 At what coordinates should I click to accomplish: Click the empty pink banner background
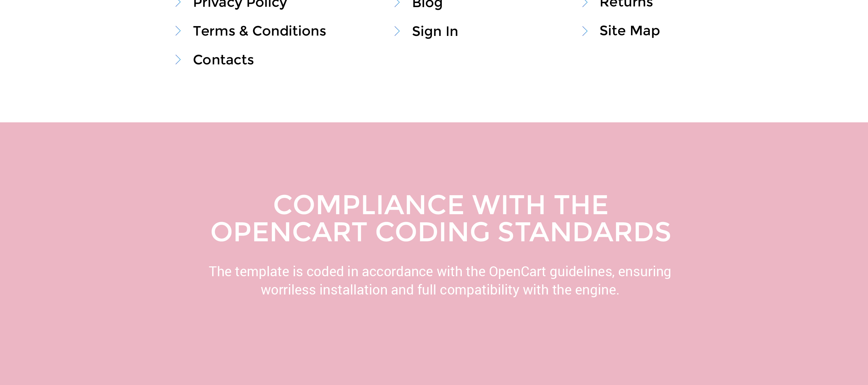click(434, 342)
